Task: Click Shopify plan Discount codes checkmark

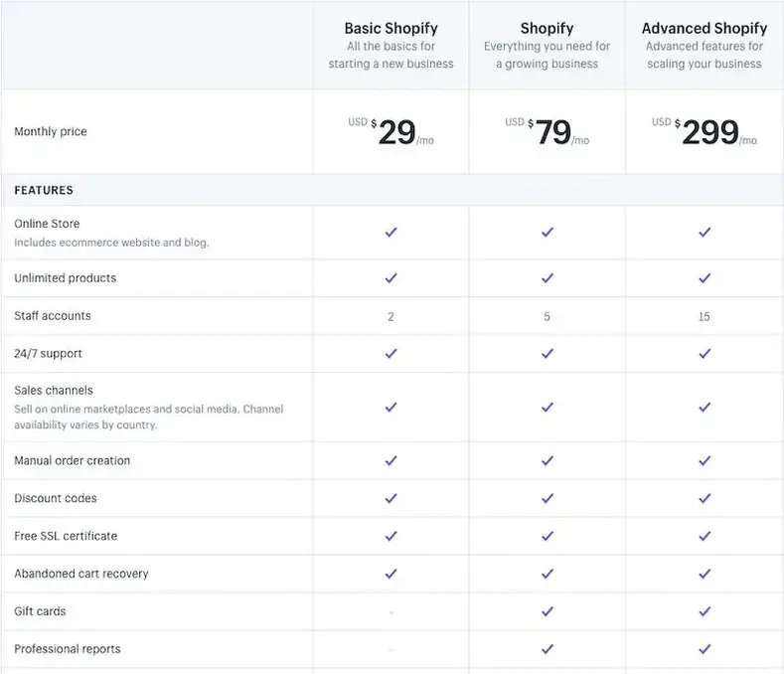Action: pyautogui.click(x=548, y=498)
